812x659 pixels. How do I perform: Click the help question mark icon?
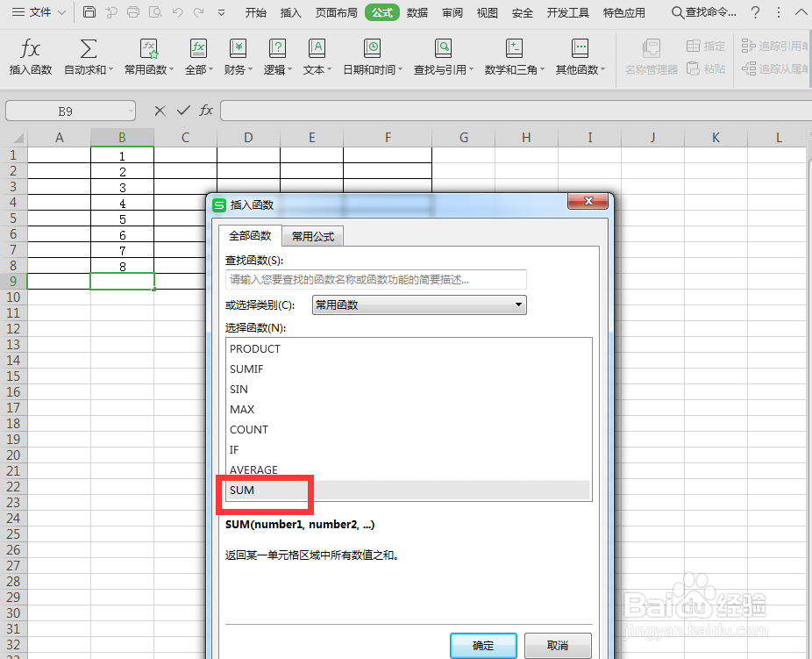click(756, 12)
